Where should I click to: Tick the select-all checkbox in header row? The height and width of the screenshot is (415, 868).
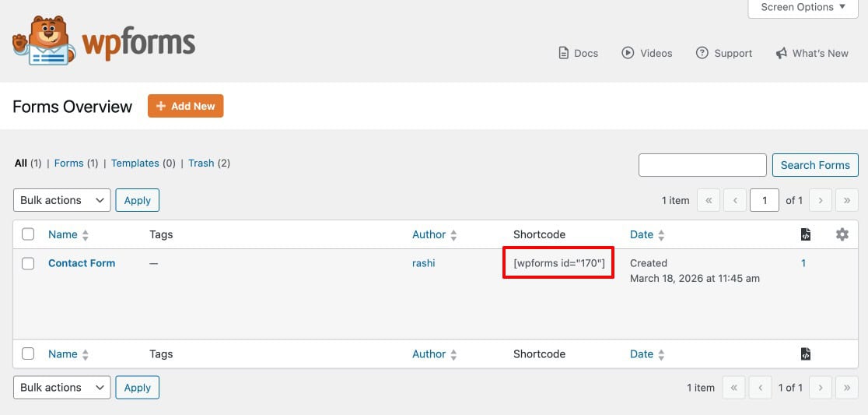pos(28,234)
